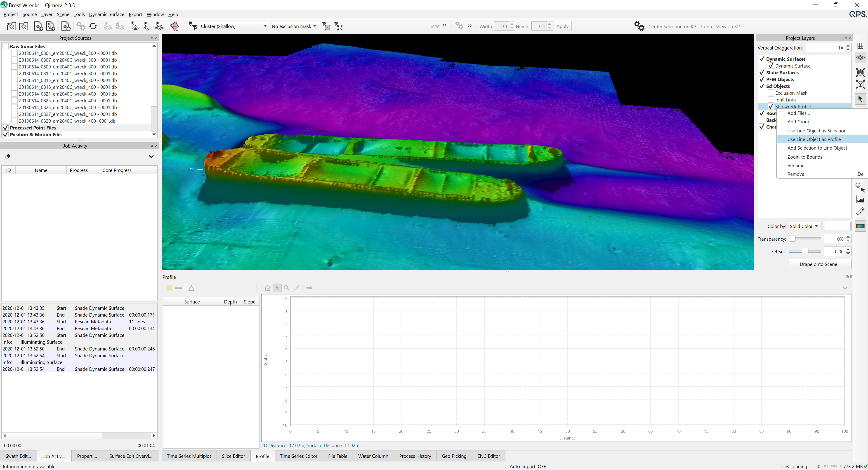Uncheck the Static Surfaces layer checkbox
868x470 pixels.
click(x=762, y=73)
